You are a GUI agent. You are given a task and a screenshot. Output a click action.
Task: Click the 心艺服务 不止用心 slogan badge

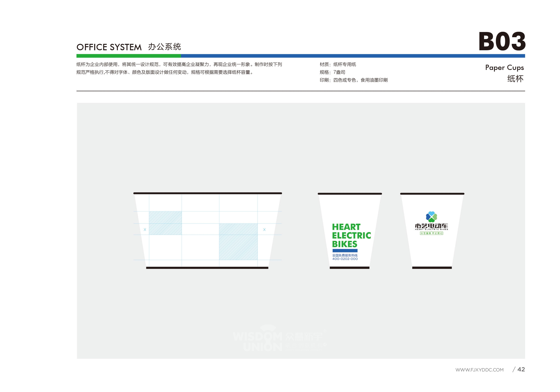[431, 233]
